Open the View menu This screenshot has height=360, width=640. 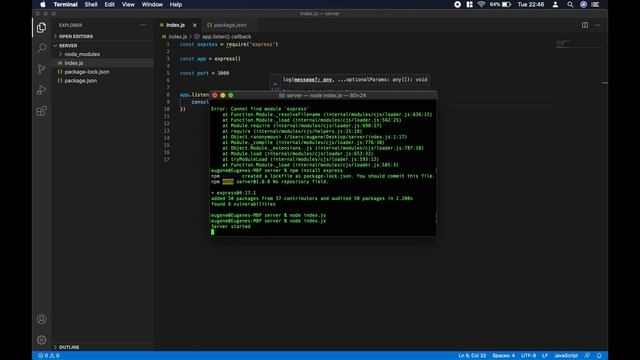pos(128,4)
